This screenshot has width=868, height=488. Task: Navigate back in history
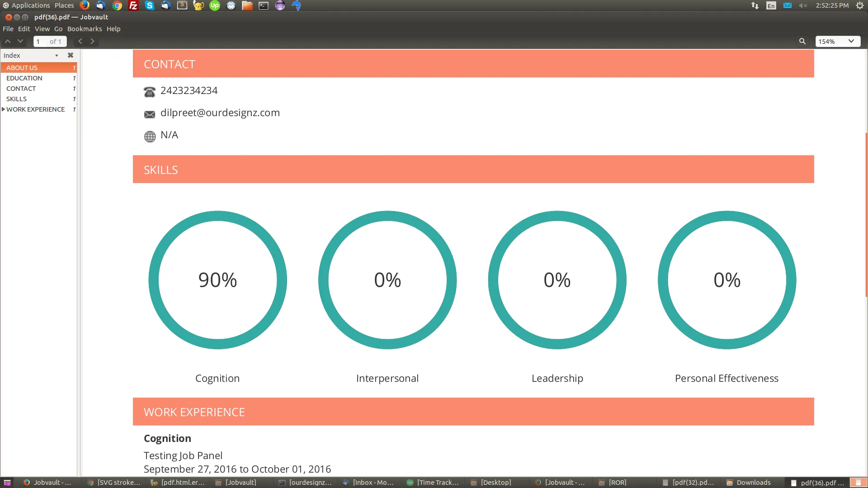(80, 41)
